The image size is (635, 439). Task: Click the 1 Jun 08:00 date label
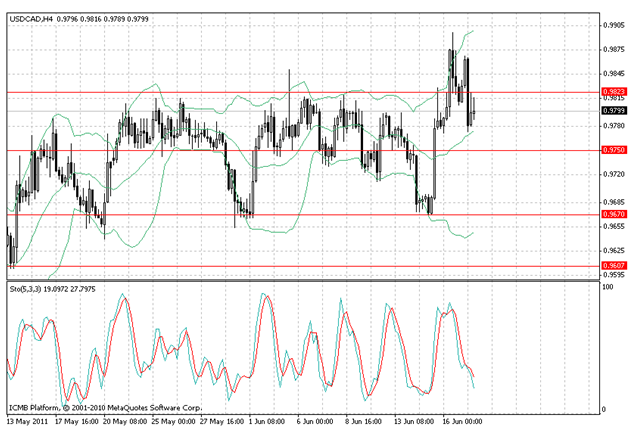tap(267, 422)
